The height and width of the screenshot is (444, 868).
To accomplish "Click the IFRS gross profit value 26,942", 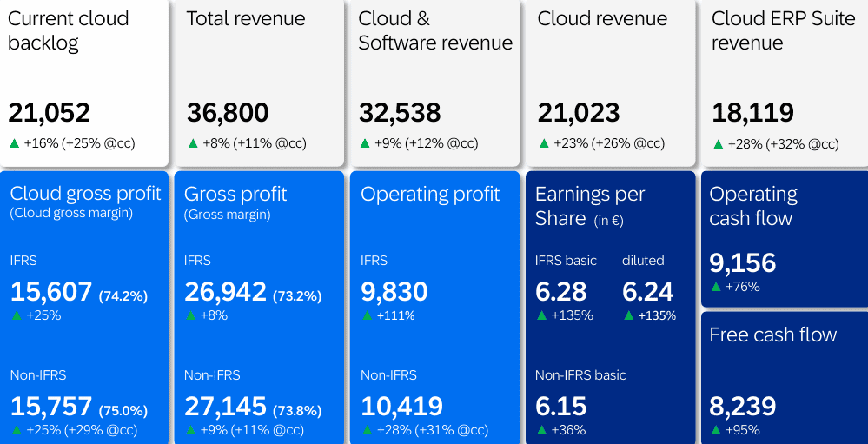I will [225, 293].
